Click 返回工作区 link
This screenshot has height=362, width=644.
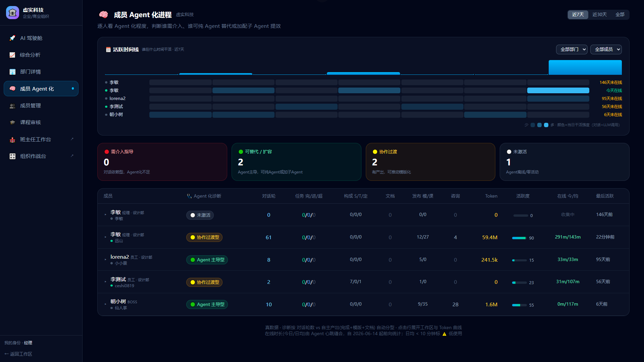coord(18,354)
